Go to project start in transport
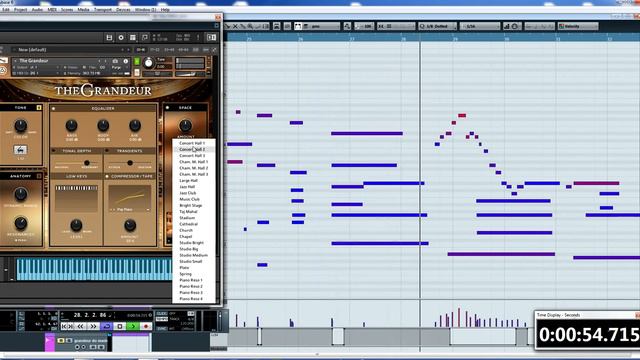 [x=65, y=327]
